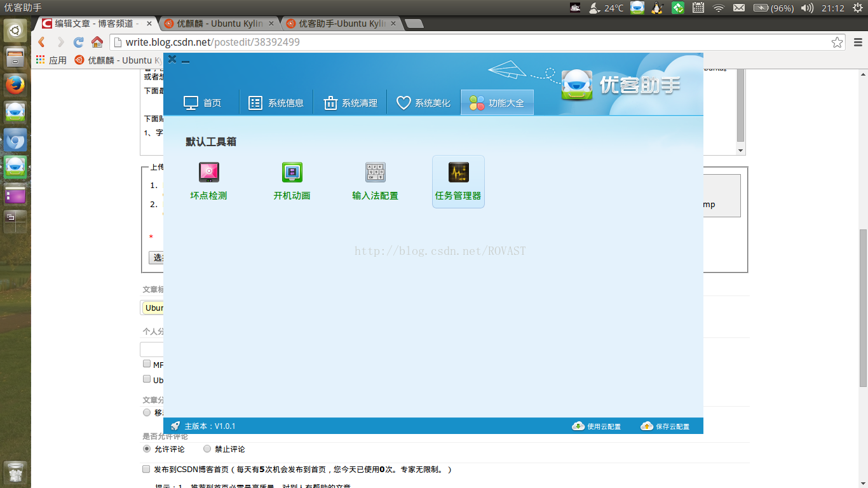This screenshot has height=488, width=868.
Task: Open the 优麒麟 - Ubuntu bookmark
Action: click(x=118, y=60)
